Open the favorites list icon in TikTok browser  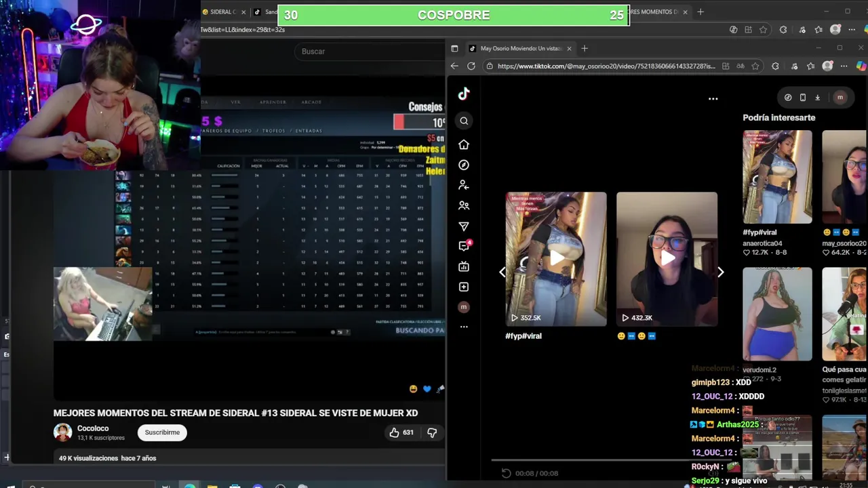pos(811,66)
